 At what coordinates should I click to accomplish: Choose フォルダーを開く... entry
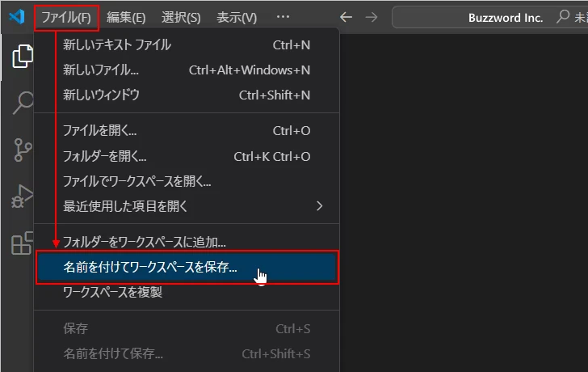187,156
